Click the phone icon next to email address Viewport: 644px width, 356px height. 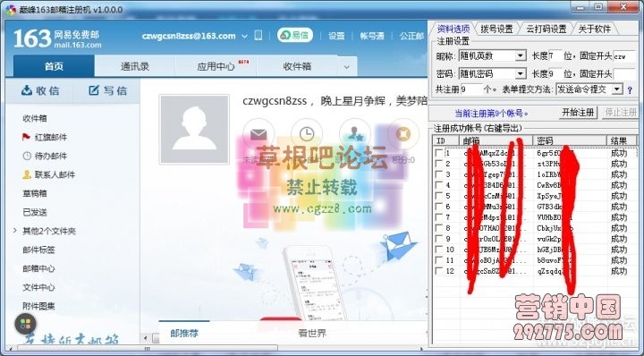point(258,35)
